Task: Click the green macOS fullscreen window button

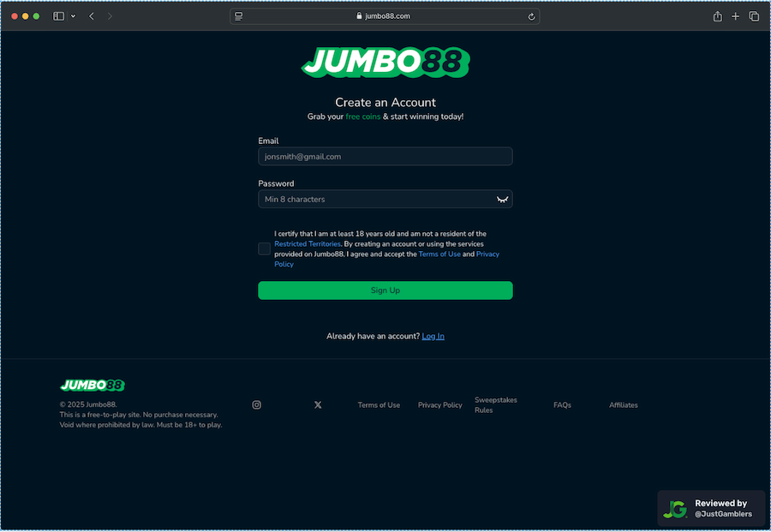Action: click(x=36, y=16)
